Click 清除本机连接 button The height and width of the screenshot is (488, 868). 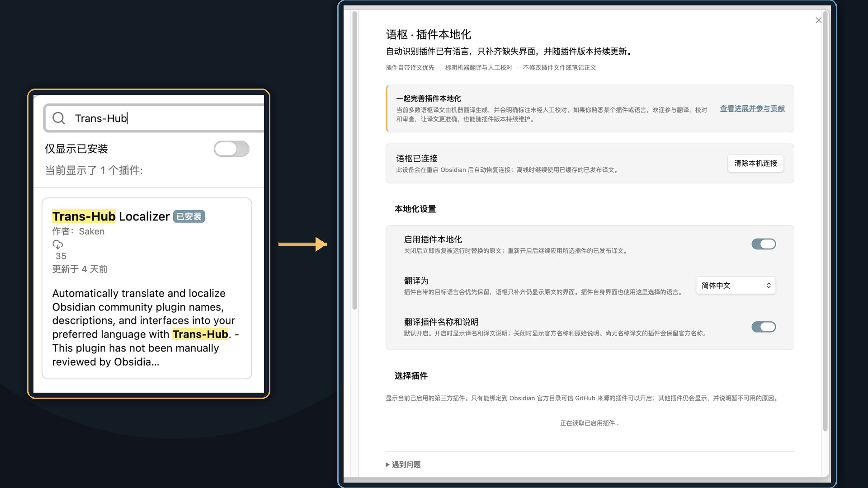pyautogui.click(x=755, y=163)
